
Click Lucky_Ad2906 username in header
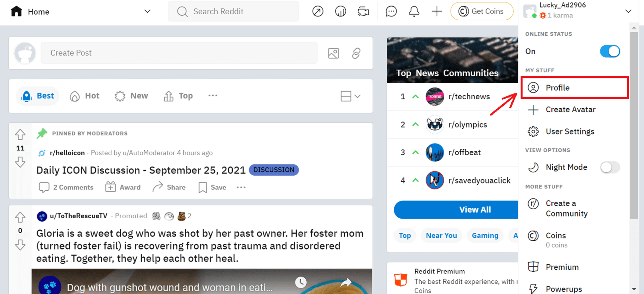[x=562, y=5]
